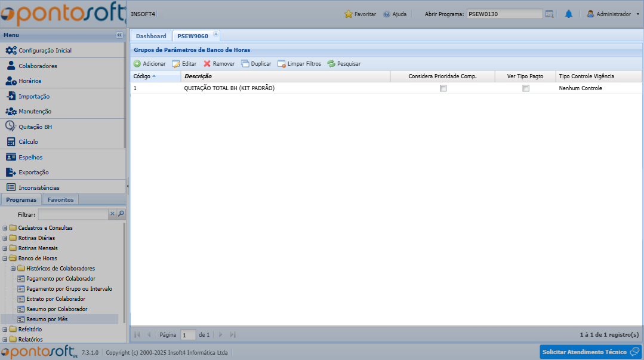
Task: Click the Limpar Filtros icon
Action: (282, 64)
